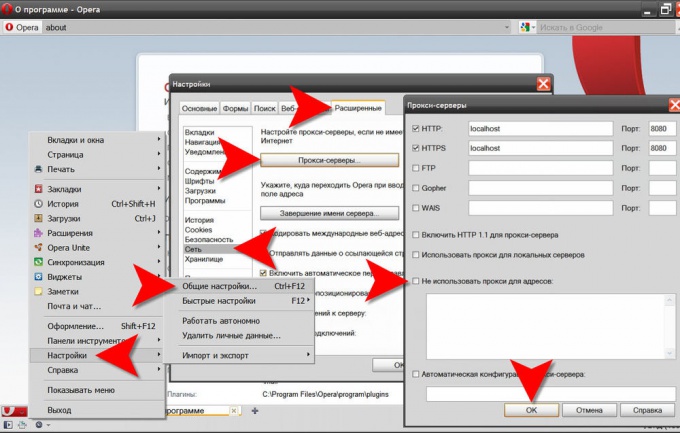Expand Быстрые настройки submenu

pos(308,300)
